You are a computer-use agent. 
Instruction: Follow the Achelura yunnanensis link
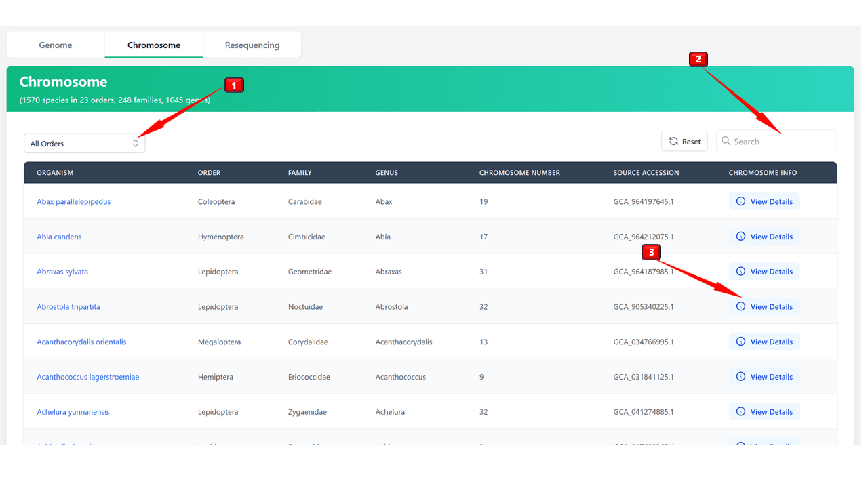[73, 412]
